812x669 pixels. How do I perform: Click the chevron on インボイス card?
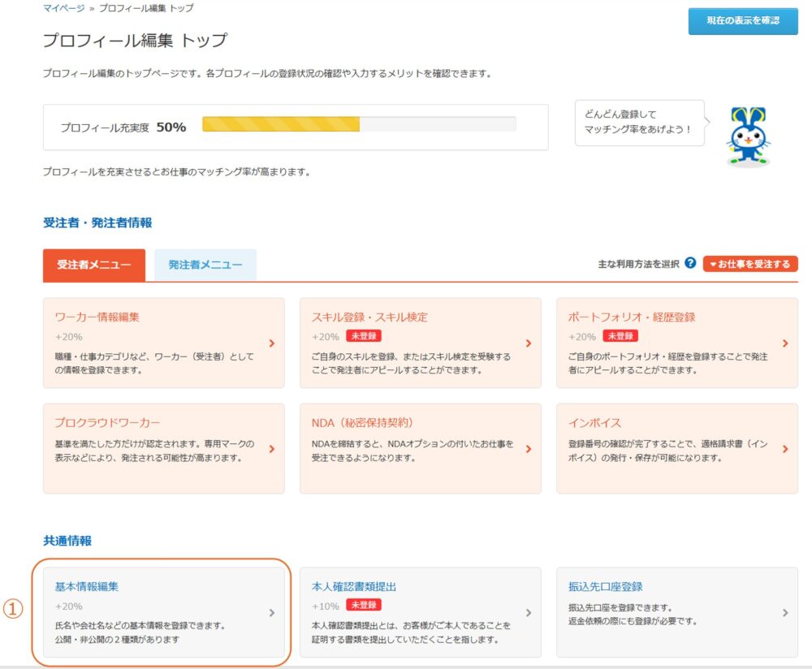point(785,449)
